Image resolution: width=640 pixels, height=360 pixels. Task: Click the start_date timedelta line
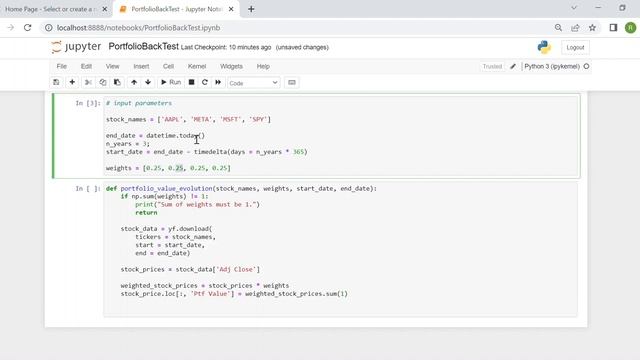tap(207, 152)
